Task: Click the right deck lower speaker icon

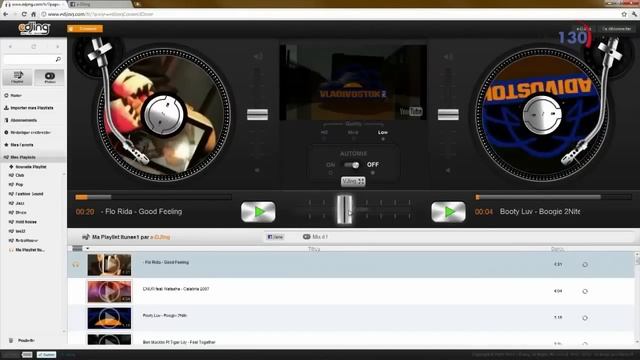Action: pos(448,170)
